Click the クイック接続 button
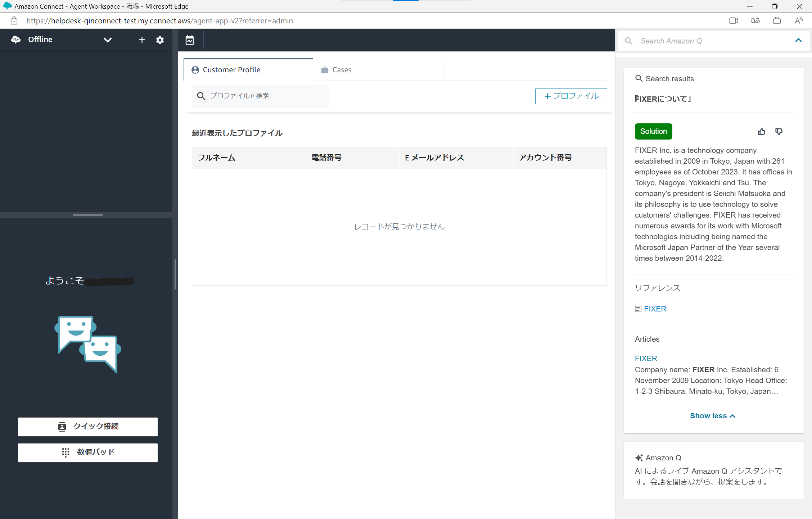Image resolution: width=812 pixels, height=519 pixels. pos(88,427)
